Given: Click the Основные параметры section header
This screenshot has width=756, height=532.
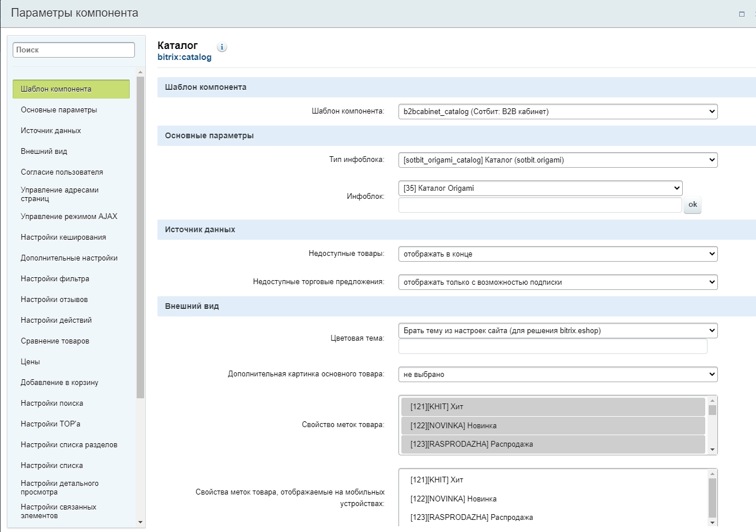Looking at the screenshot, I should [457, 136].
